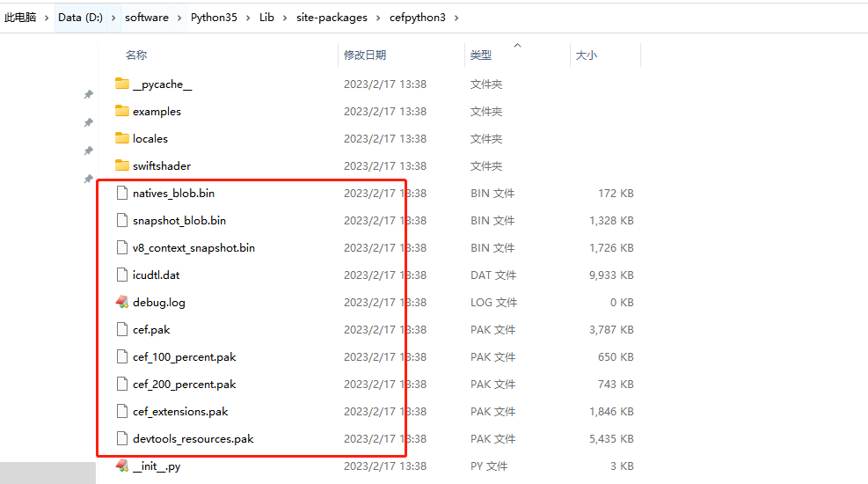Select folder name swiftshader
Image resolution: width=868 pixels, height=484 pixels.
pos(162,165)
